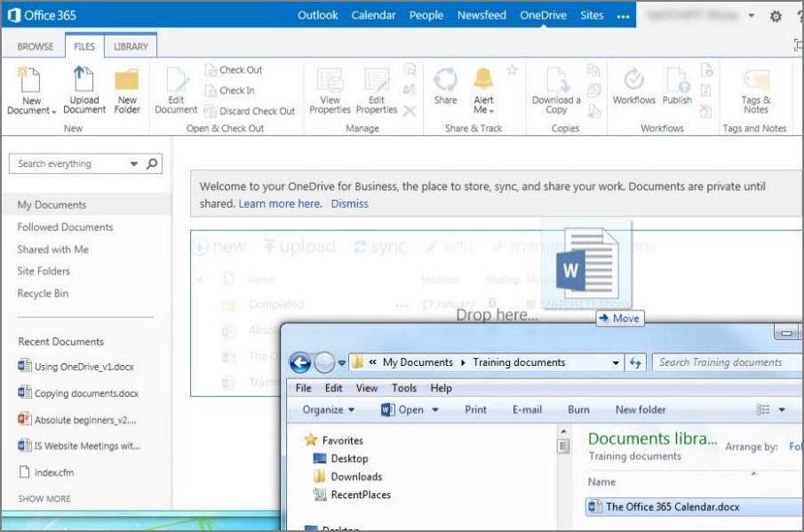Viewport: 804px width, 532px height.
Task: Dismiss the OneDrive welcome message
Action: point(350,203)
